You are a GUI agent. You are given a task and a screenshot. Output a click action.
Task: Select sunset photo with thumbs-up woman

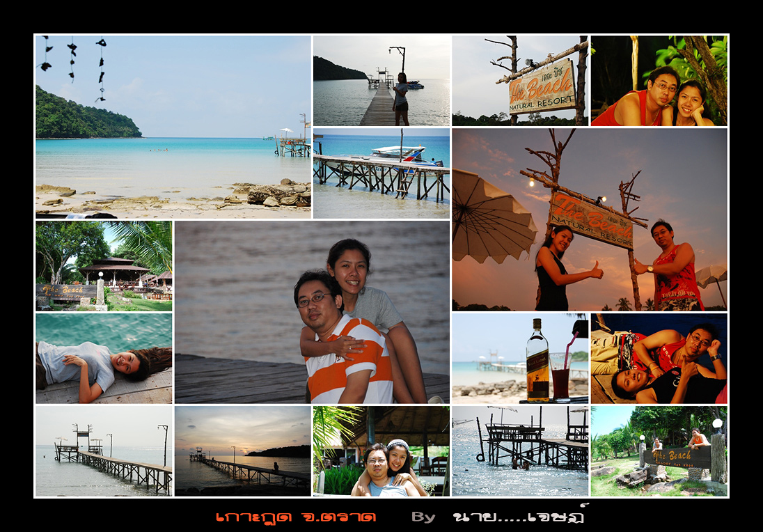click(590, 219)
